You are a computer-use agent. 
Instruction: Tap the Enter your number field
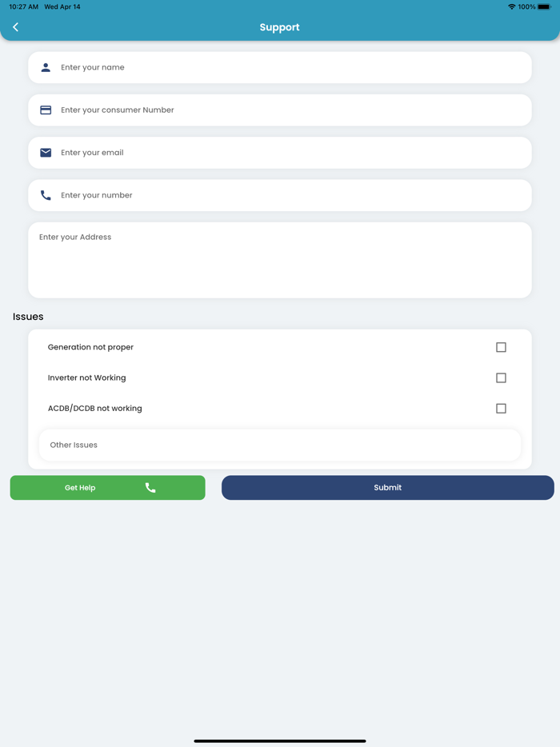pos(288,195)
